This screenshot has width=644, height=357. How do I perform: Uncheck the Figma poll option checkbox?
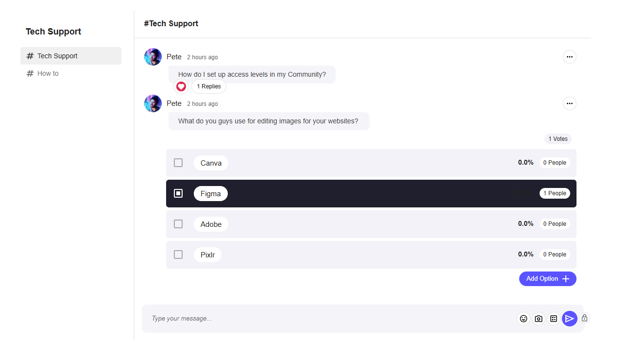178,193
